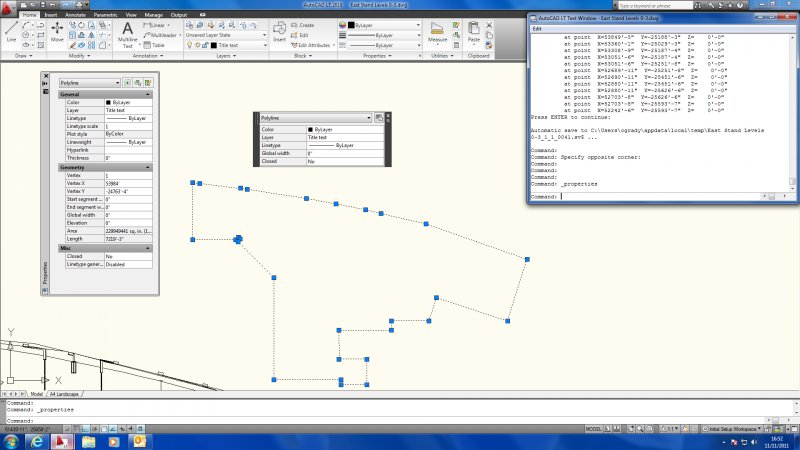The height and width of the screenshot is (450, 800).
Task: Click the Plot printer icon in quick access toolbar
Action: click(x=79, y=5)
